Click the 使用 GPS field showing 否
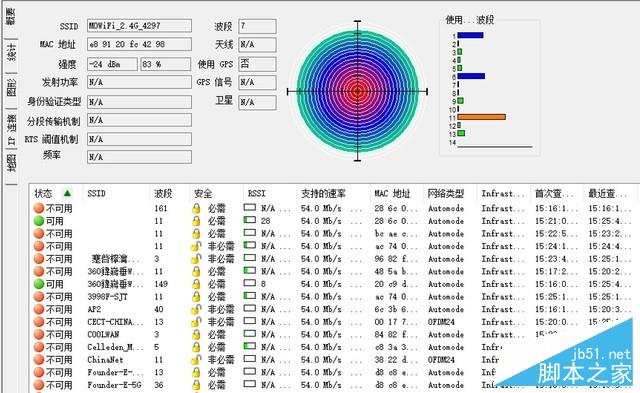640x393 pixels. pyautogui.click(x=257, y=64)
